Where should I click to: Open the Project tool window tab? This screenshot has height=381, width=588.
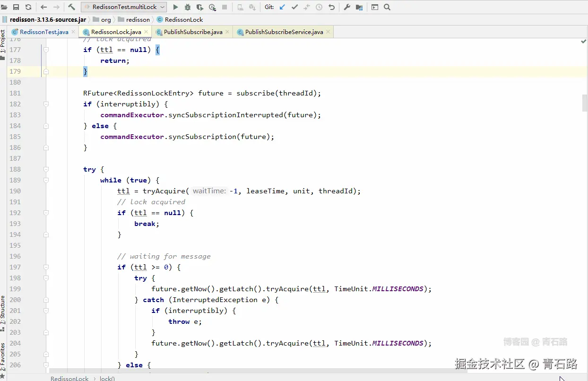coord(3,44)
